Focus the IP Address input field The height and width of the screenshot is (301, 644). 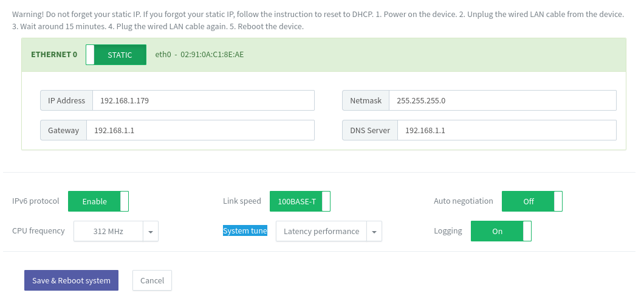[204, 100]
